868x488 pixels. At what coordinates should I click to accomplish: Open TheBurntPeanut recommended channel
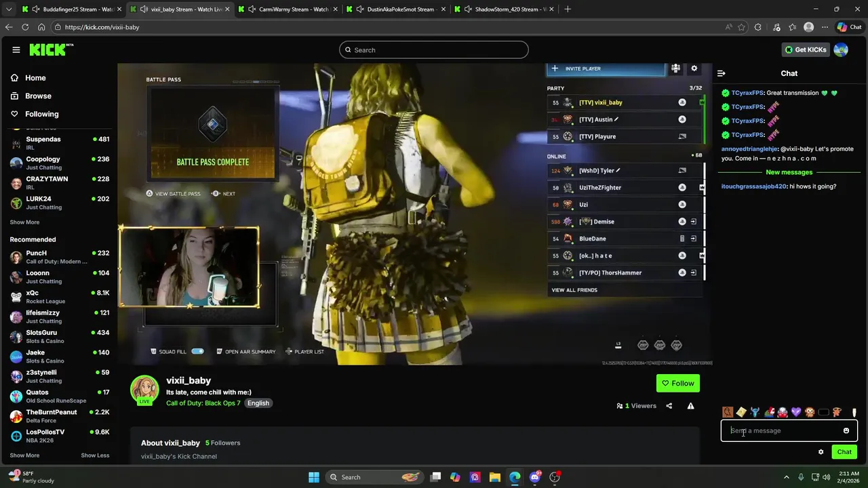(x=60, y=416)
